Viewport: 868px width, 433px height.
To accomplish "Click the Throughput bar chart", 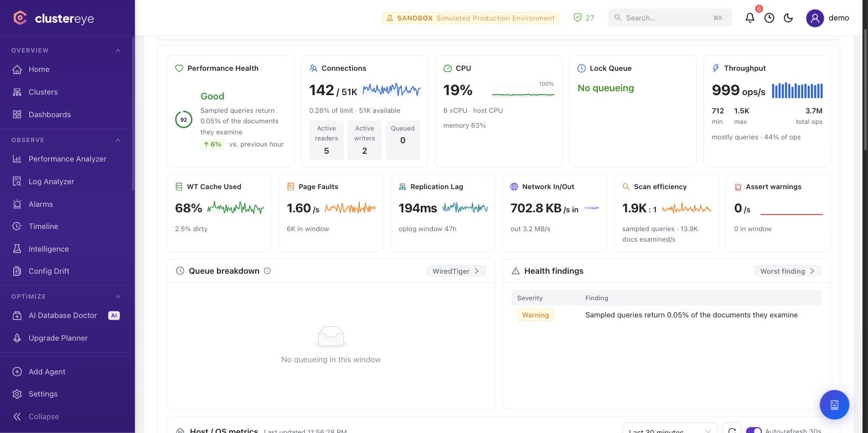I will 797,91.
